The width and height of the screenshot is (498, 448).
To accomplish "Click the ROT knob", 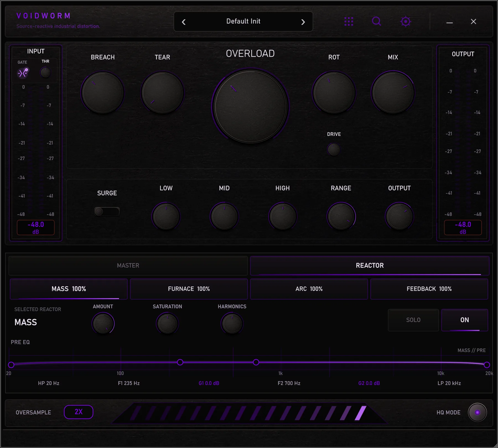I will pos(334,93).
